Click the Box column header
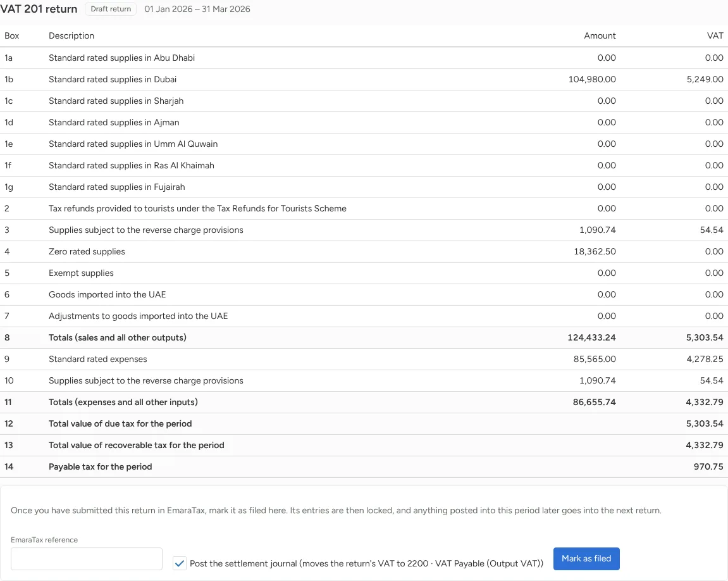The width and height of the screenshot is (728, 581). coord(11,36)
